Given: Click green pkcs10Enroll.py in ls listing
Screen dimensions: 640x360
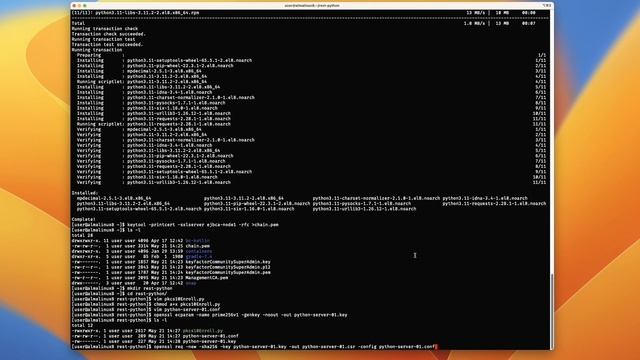Looking at the screenshot, I should (x=203, y=331).
